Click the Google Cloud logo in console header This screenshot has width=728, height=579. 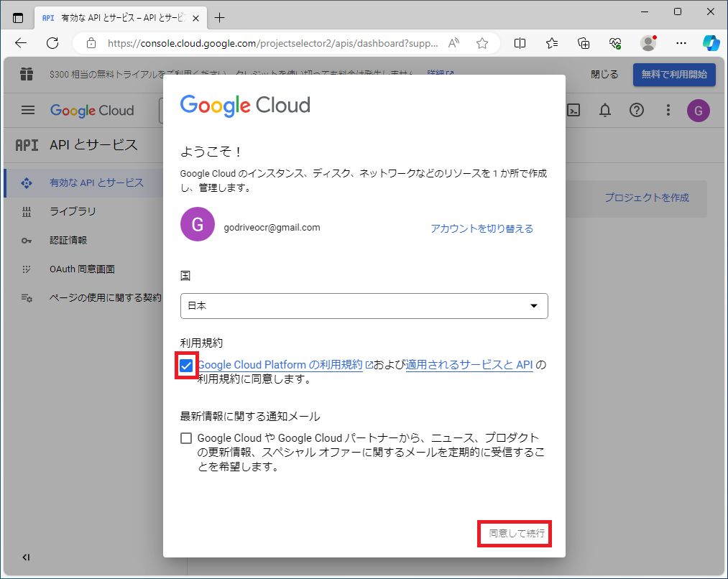point(92,111)
